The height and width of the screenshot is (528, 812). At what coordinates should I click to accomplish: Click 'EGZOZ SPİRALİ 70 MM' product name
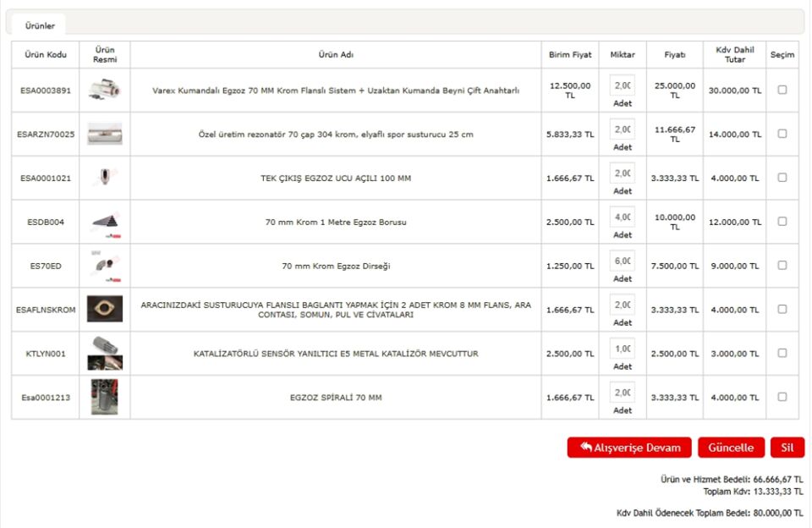click(x=336, y=398)
